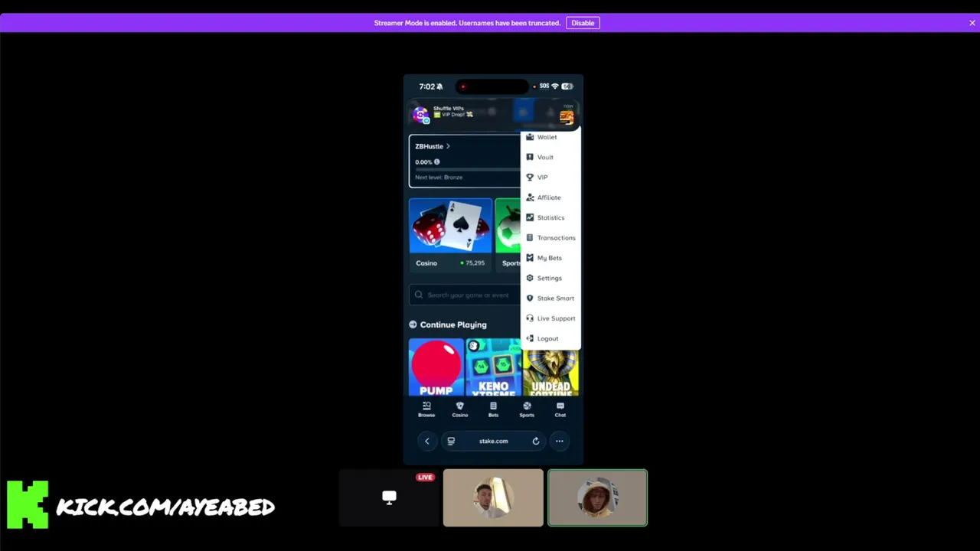Expand the ZBHustle profile chevron

(448, 146)
